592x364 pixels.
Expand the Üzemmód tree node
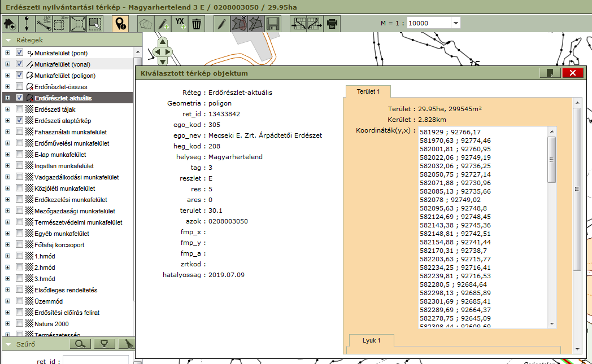7,301
